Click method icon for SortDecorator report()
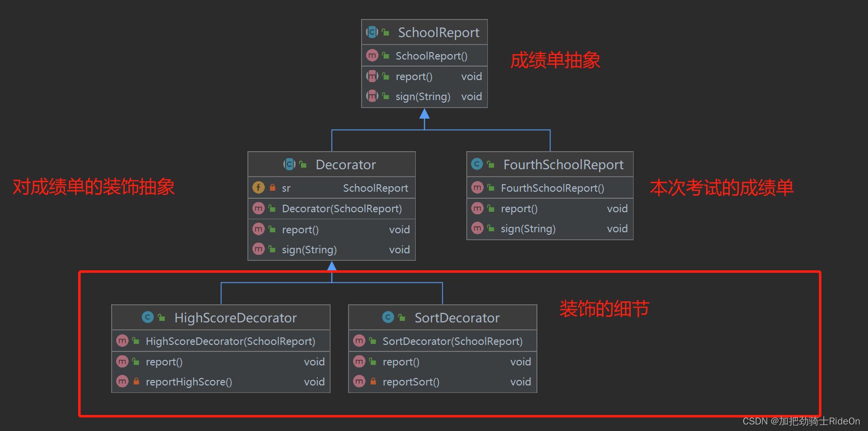 tap(359, 361)
